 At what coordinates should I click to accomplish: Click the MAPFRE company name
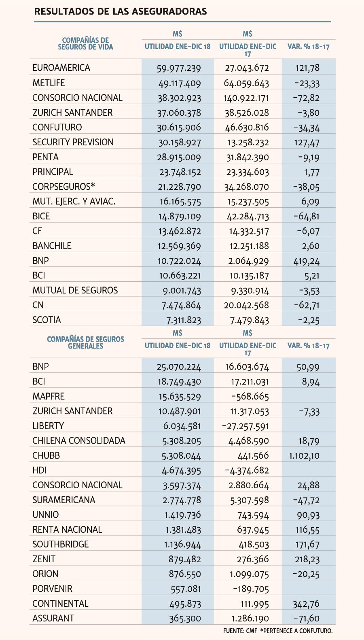coord(49,396)
